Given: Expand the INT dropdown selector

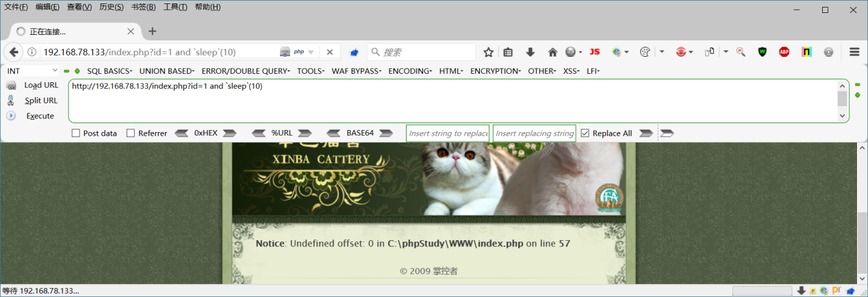Looking at the screenshot, I should click(33, 70).
